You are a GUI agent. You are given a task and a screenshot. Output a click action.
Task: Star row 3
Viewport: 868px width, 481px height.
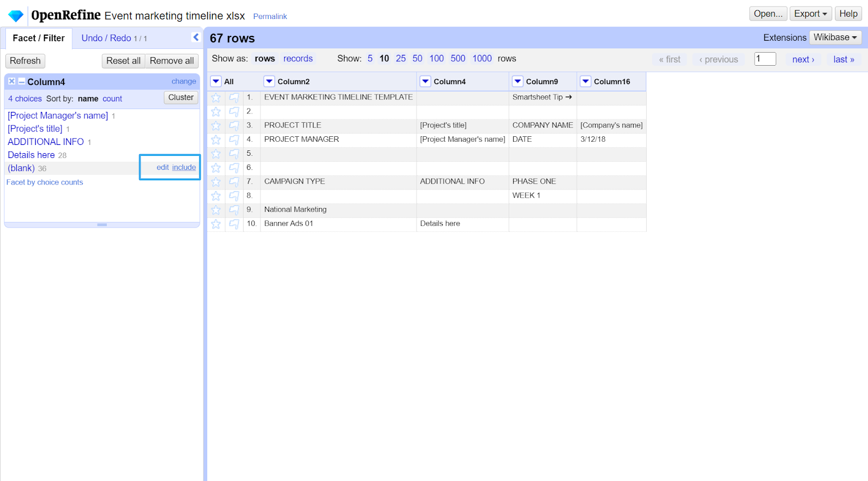(x=216, y=126)
